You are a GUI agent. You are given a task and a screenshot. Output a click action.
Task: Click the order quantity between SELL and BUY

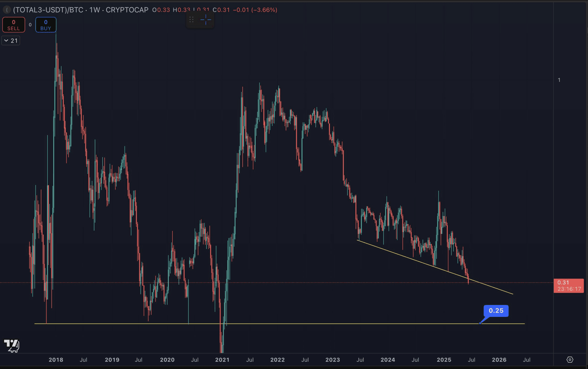click(x=30, y=25)
